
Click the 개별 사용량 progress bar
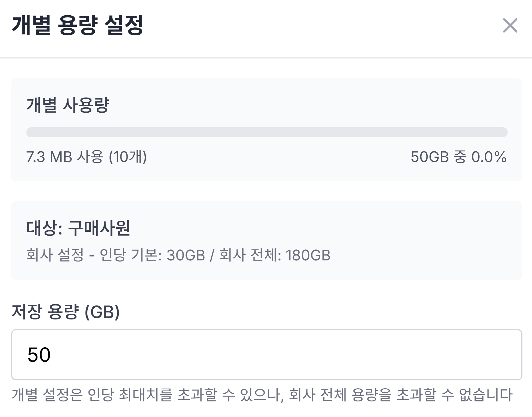pos(267,132)
